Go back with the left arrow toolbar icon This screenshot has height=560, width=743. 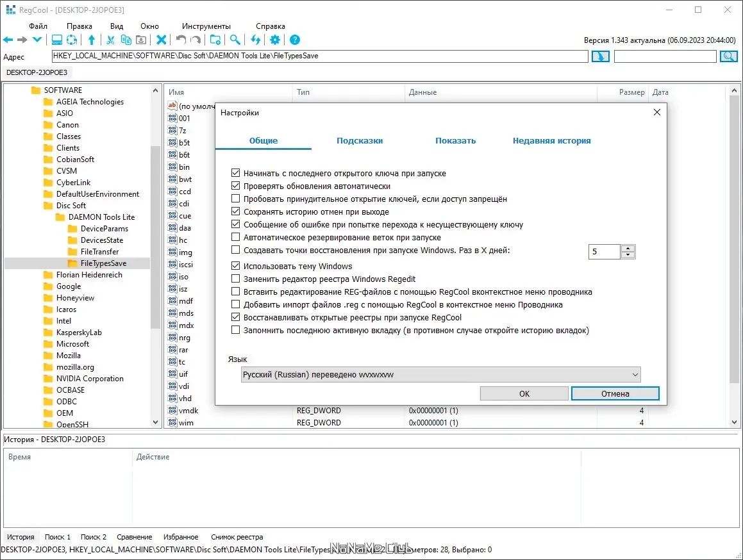click(8, 40)
